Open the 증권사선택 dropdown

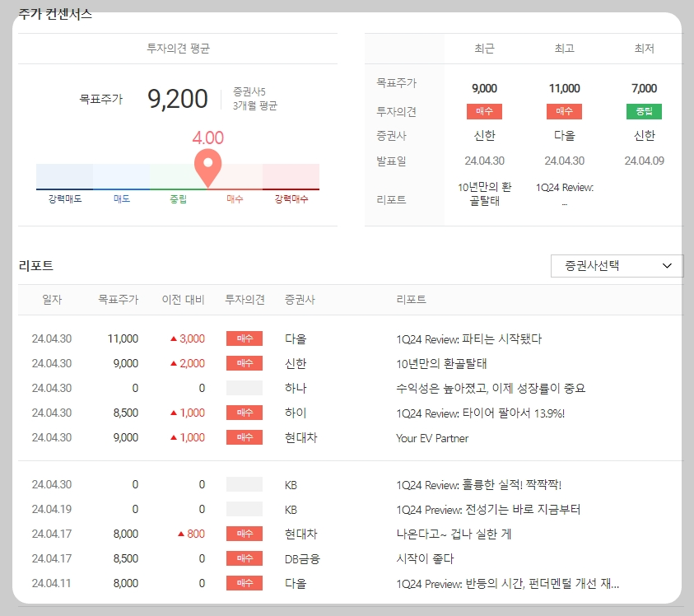(617, 266)
